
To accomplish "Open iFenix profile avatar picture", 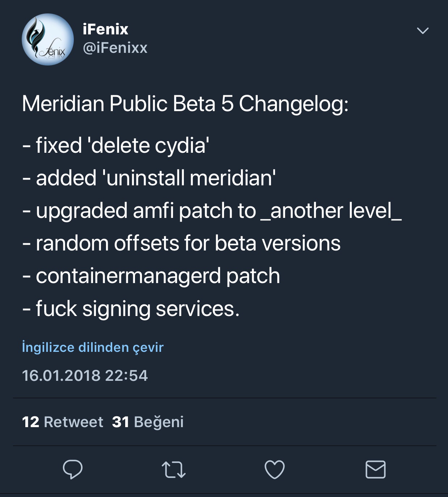I will (48, 39).
